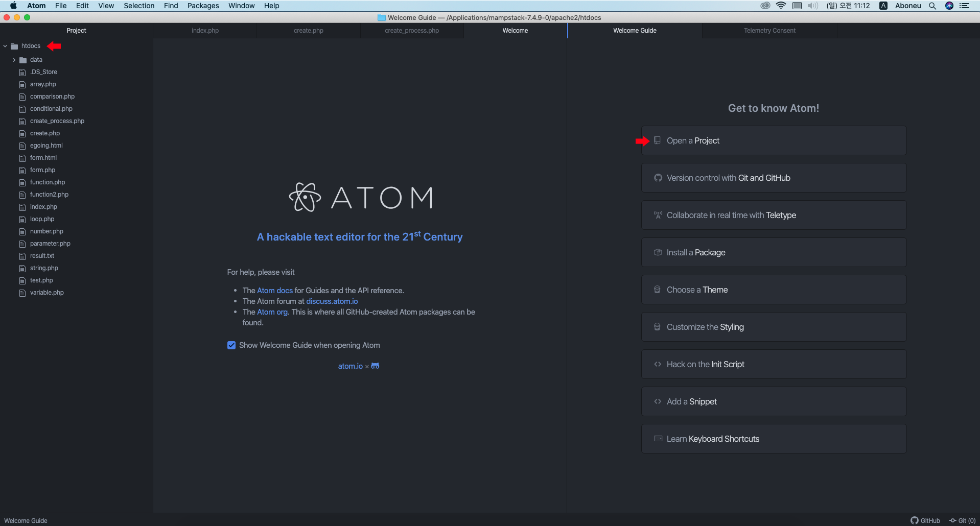Open the Help menu
The image size is (980, 526).
tap(272, 6)
